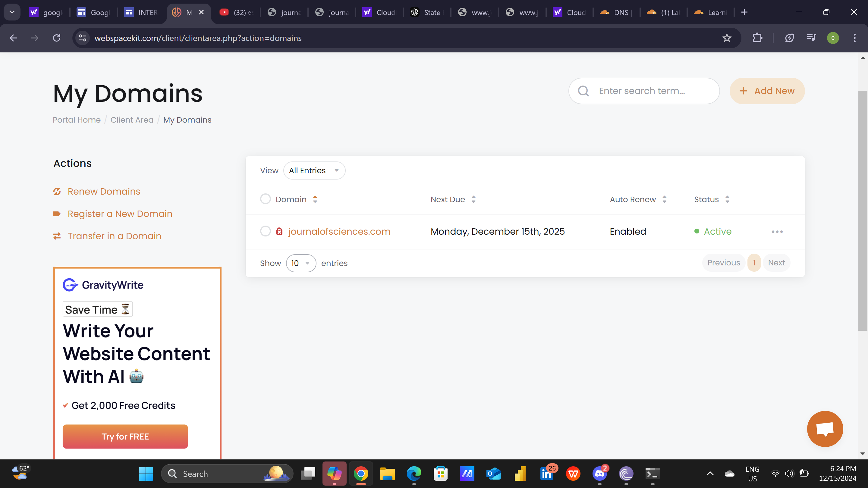This screenshot has width=868, height=488.
Task: Reload the page with the refresh icon
Action: coord(57,38)
